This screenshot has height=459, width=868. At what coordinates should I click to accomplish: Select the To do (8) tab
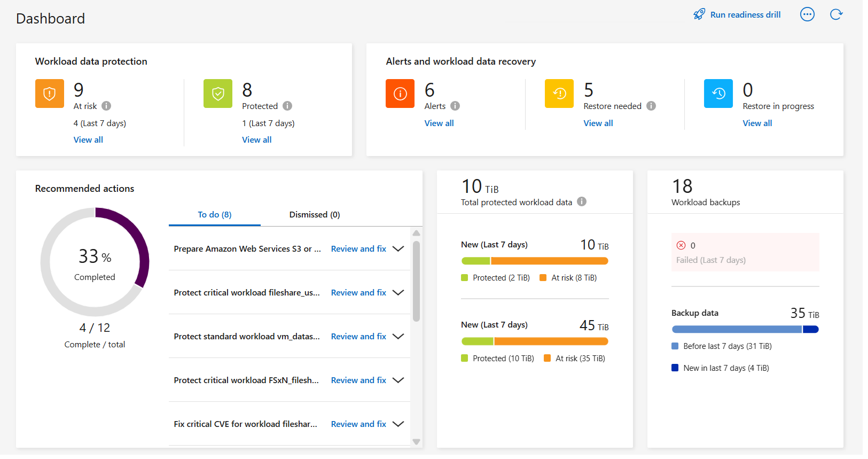click(214, 215)
